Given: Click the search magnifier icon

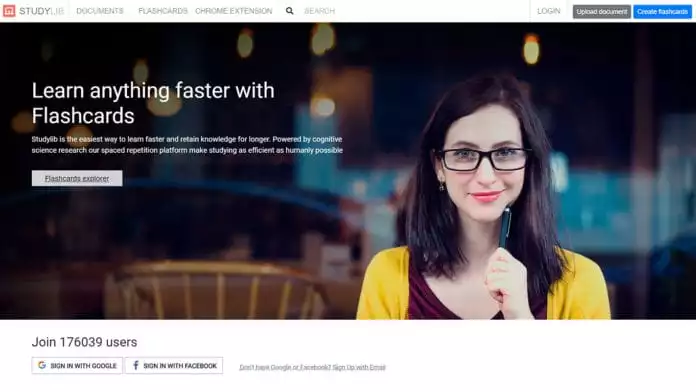Looking at the screenshot, I should (x=289, y=11).
